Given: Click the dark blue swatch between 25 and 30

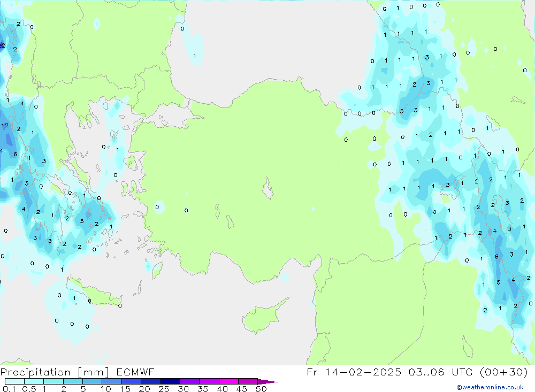Looking at the screenshot, I should click(170, 381).
